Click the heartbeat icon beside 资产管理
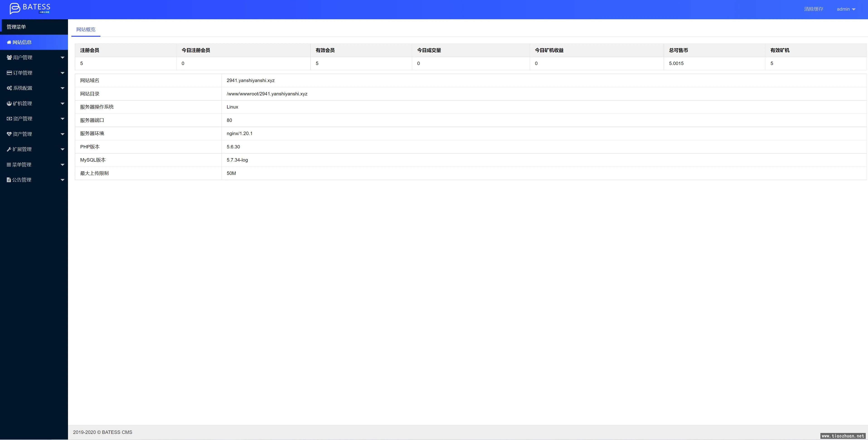Image resolution: width=868 pixels, height=440 pixels. tap(9, 134)
